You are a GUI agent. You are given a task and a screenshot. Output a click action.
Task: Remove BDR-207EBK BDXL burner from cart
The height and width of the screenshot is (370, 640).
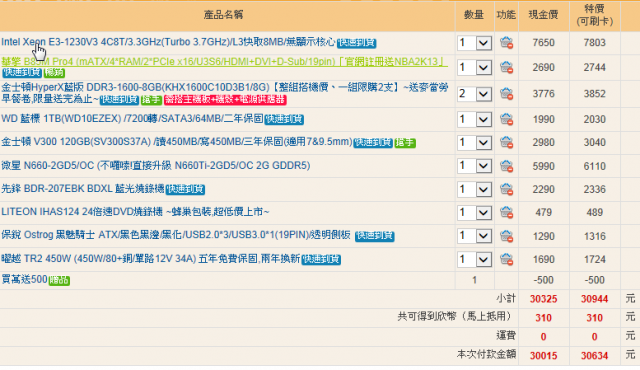507,189
